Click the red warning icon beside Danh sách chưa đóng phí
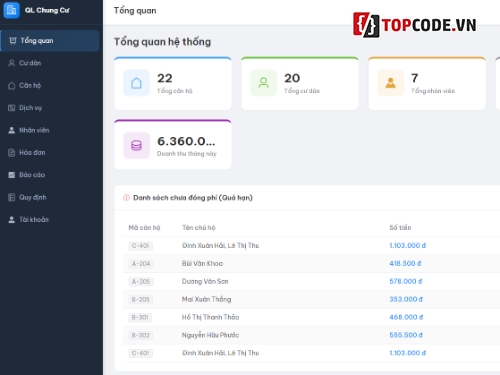500x375 pixels. click(126, 198)
